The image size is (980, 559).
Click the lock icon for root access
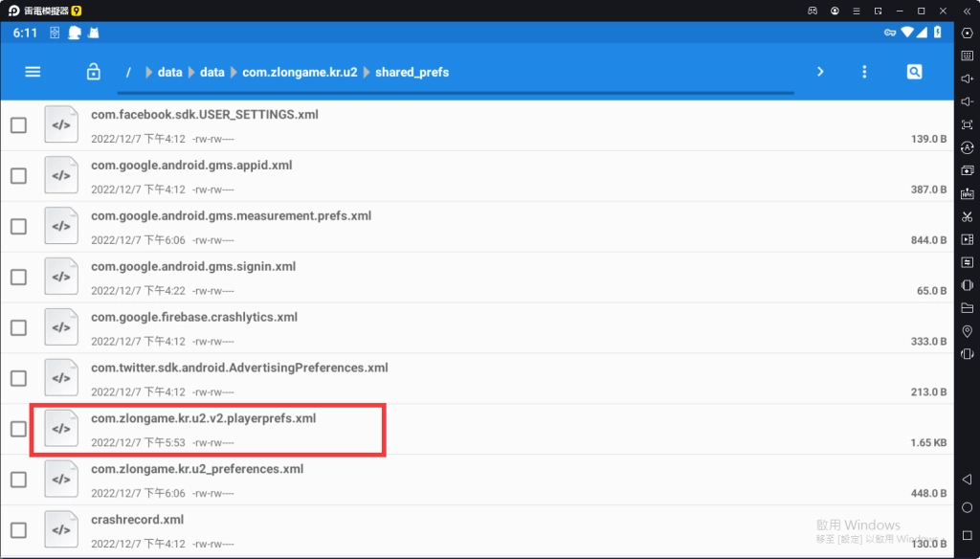[93, 72]
